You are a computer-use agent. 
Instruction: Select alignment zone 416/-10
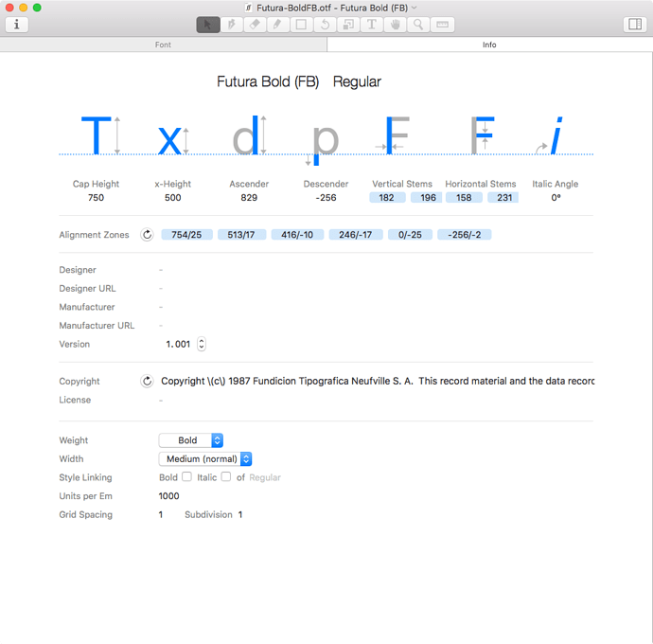(x=297, y=235)
